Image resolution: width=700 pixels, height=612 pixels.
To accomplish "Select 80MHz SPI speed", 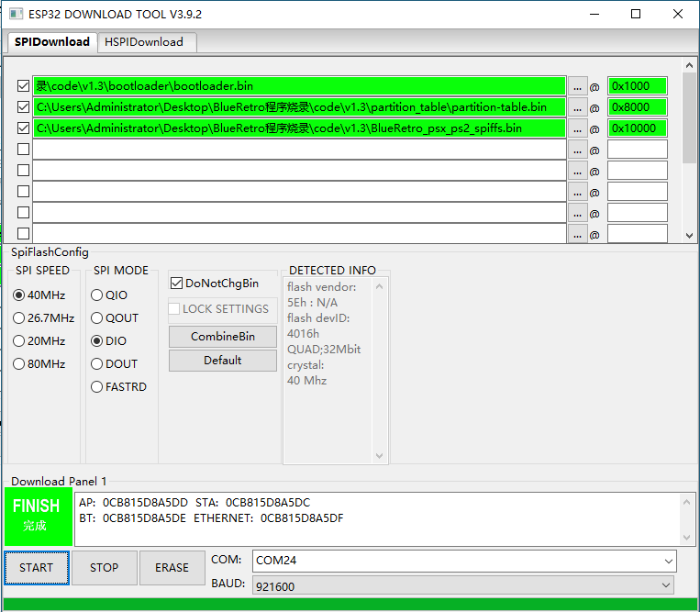I will pyautogui.click(x=19, y=364).
